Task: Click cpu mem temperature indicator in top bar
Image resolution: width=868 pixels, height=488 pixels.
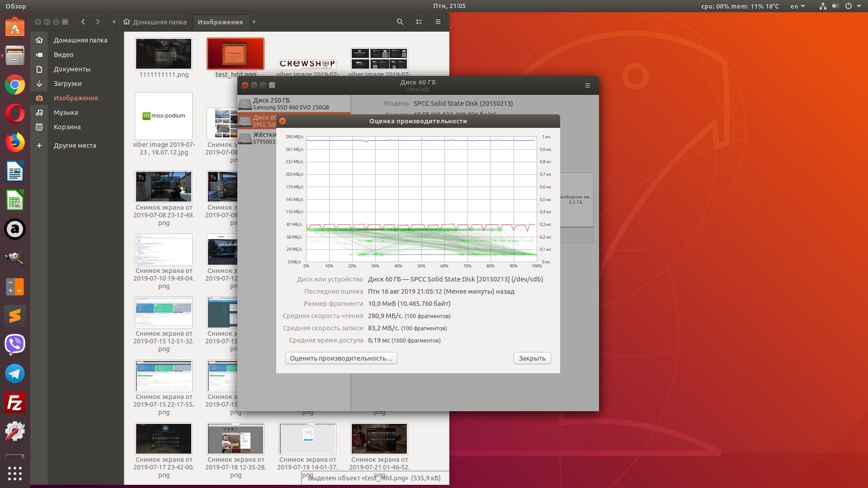Action: tap(740, 6)
